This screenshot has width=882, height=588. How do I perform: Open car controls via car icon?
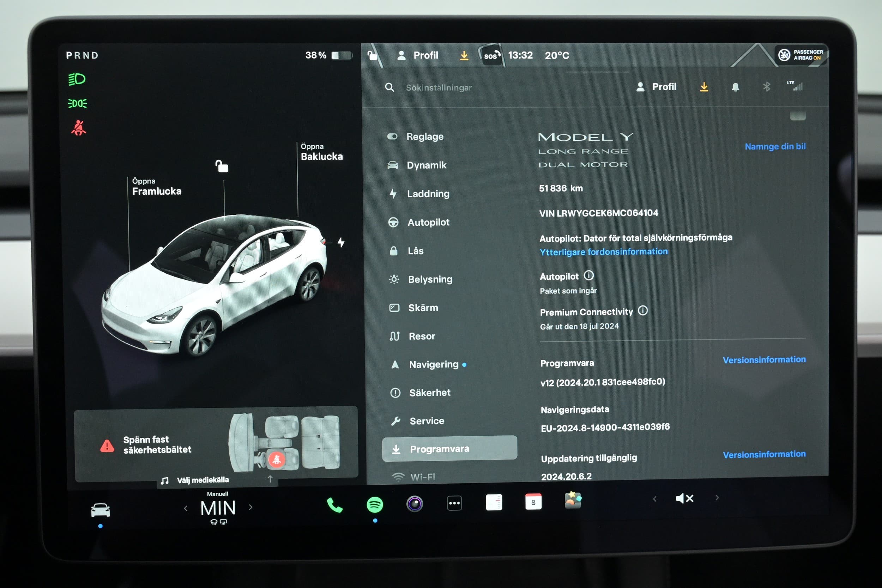101,511
